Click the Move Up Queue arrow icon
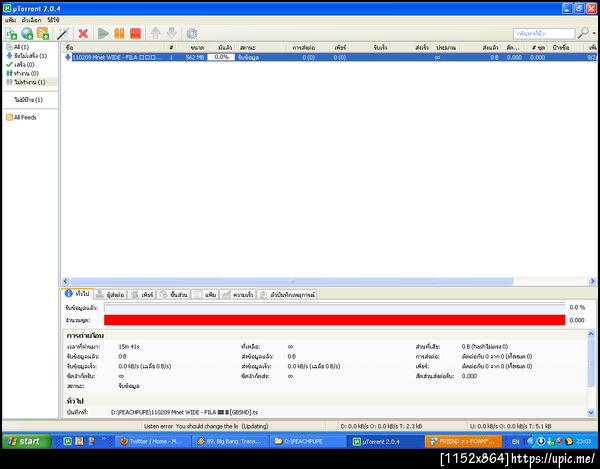This screenshot has width=600, height=469. click(x=155, y=34)
